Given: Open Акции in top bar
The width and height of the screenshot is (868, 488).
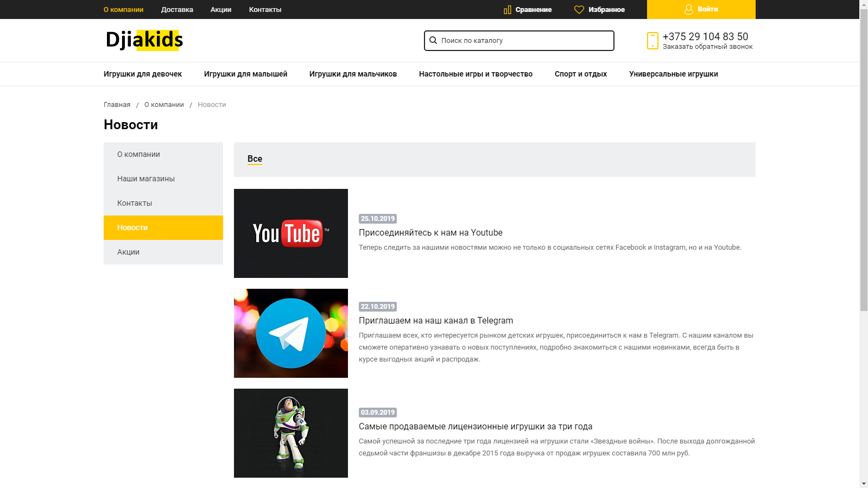Looking at the screenshot, I should pyautogui.click(x=221, y=10).
